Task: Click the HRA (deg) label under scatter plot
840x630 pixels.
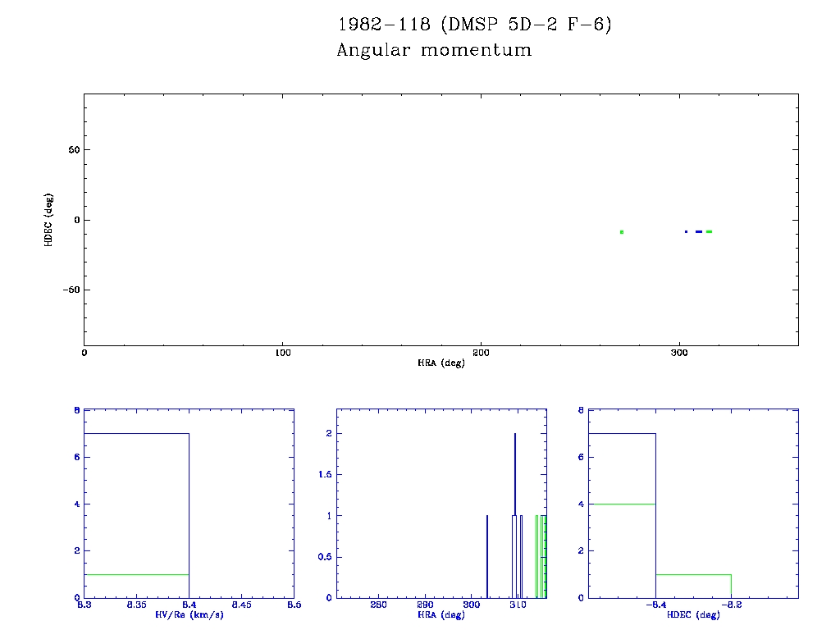Action: (x=441, y=363)
